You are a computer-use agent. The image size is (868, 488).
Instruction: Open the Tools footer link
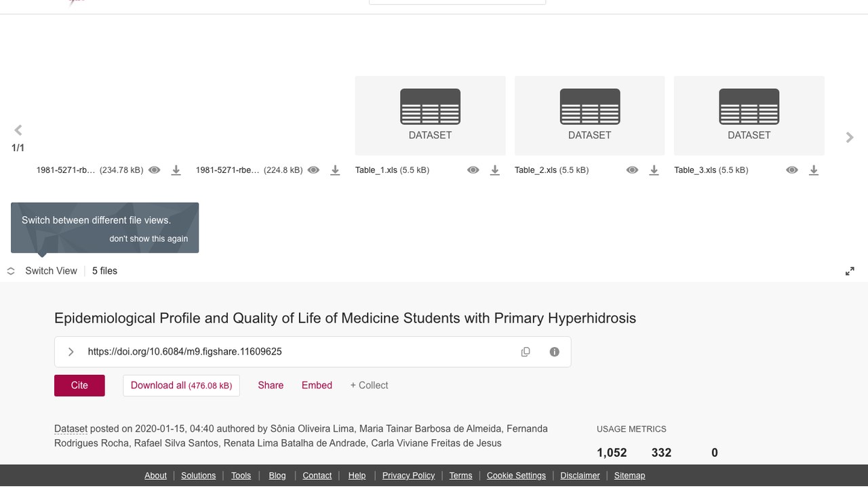point(241,476)
